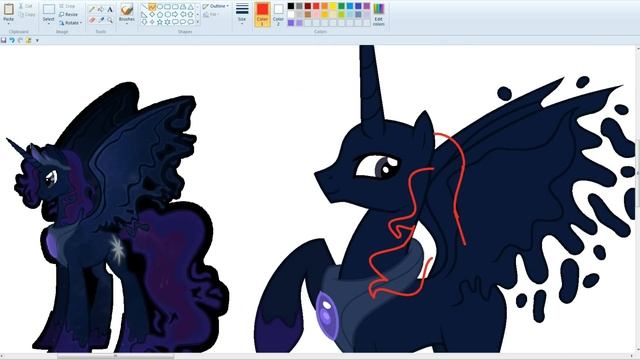
Task: Select the Rectangle shape
Action: [x=167, y=7]
